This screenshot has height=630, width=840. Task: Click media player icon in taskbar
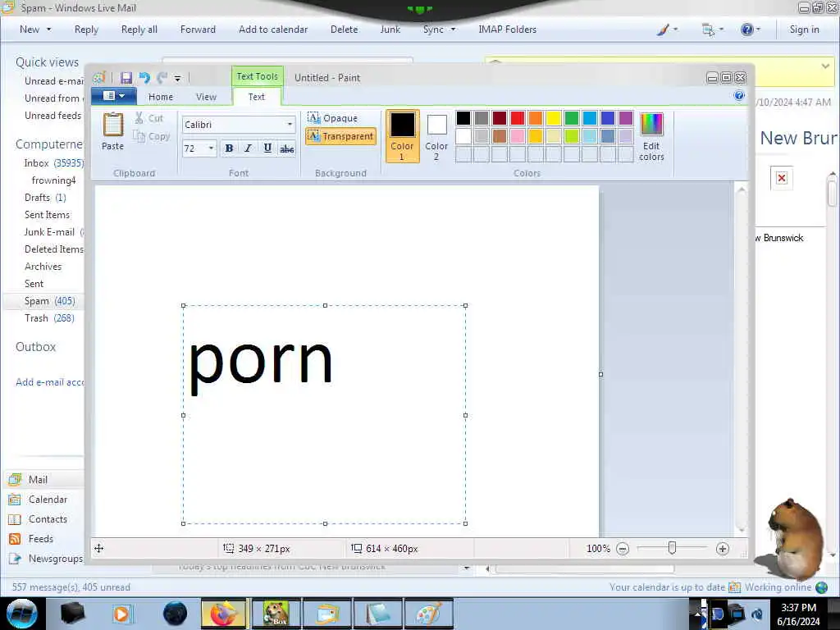(x=121, y=614)
